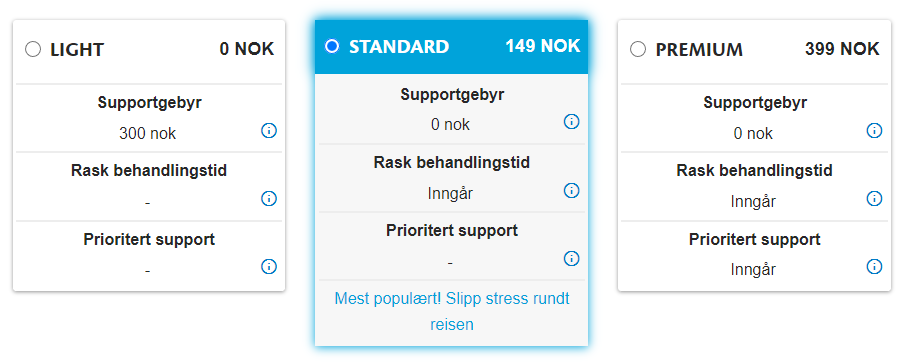Click the 149 NOK Standard price
Screen dimensions: 905x362
543,46
